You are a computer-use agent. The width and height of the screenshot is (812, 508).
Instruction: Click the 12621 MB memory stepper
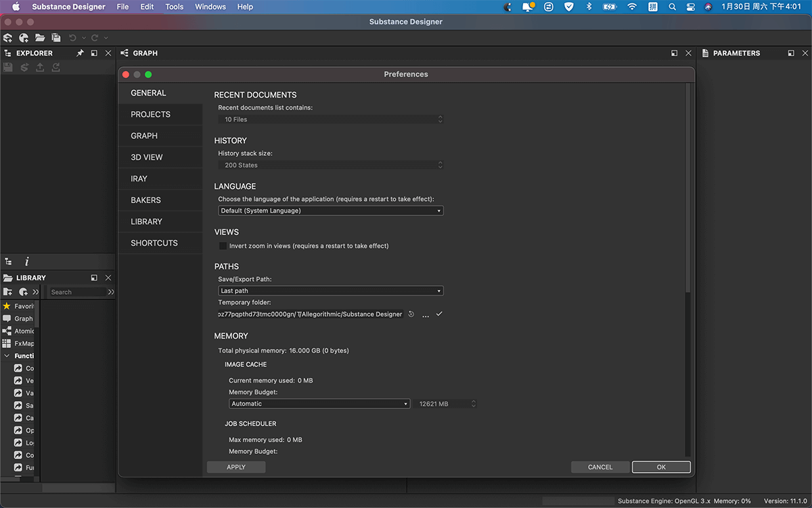coord(474,404)
